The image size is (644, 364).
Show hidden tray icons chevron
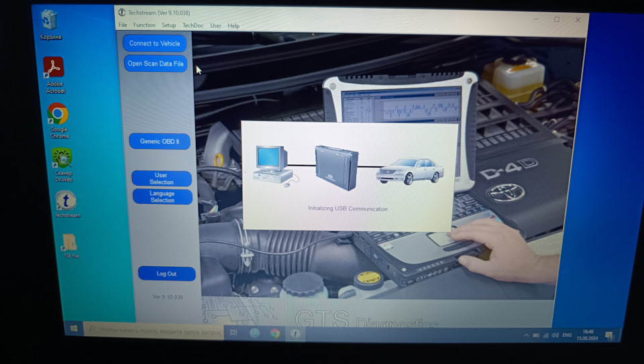point(526,335)
